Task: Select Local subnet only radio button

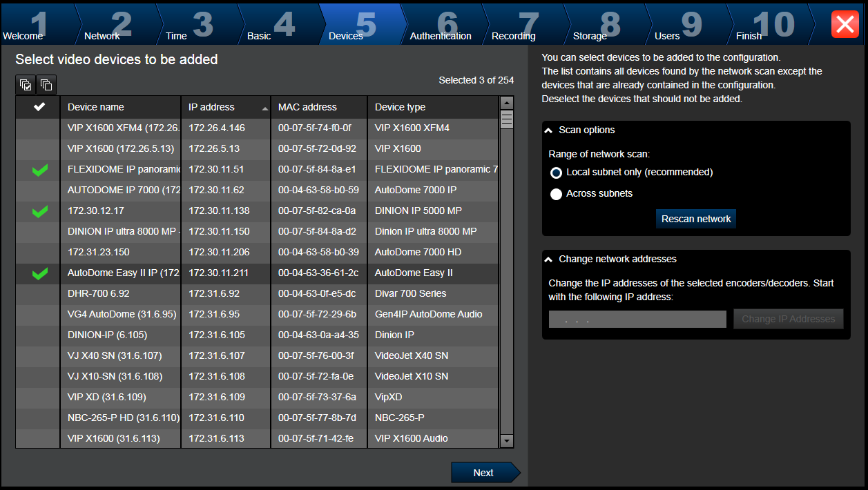Action: coord(556,173)
